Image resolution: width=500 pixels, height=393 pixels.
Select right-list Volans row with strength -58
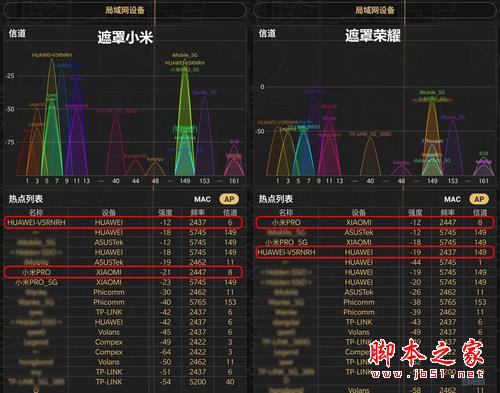375,390
